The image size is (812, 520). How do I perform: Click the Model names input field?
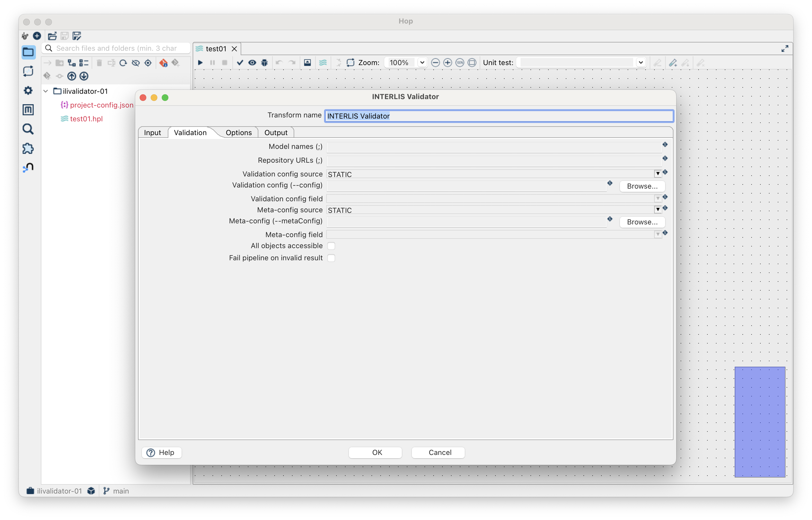coord(493,147)
